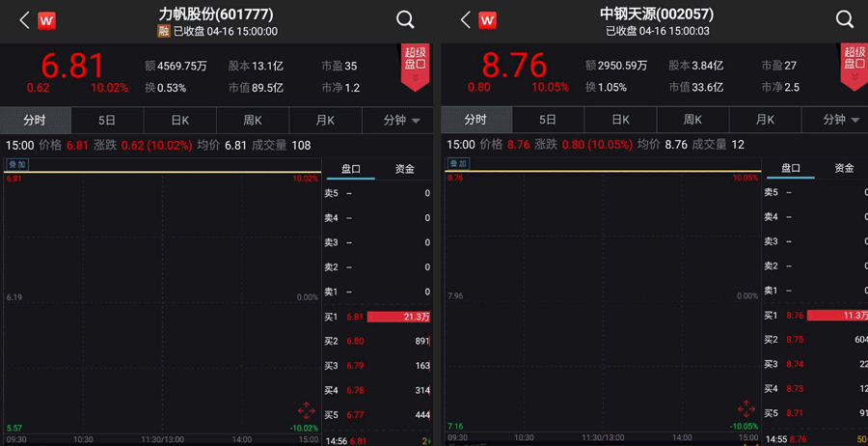Tap the 融 margin badge under 力帆股份
The height and width of the screenshot is (446, 868).
[163, 31]
